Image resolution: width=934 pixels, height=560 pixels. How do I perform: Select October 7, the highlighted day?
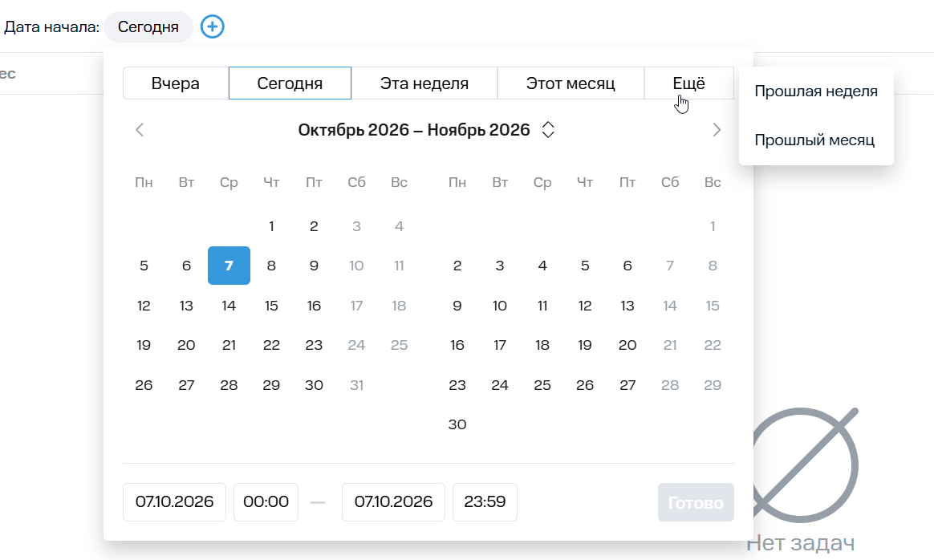click(x=229, y=266)
